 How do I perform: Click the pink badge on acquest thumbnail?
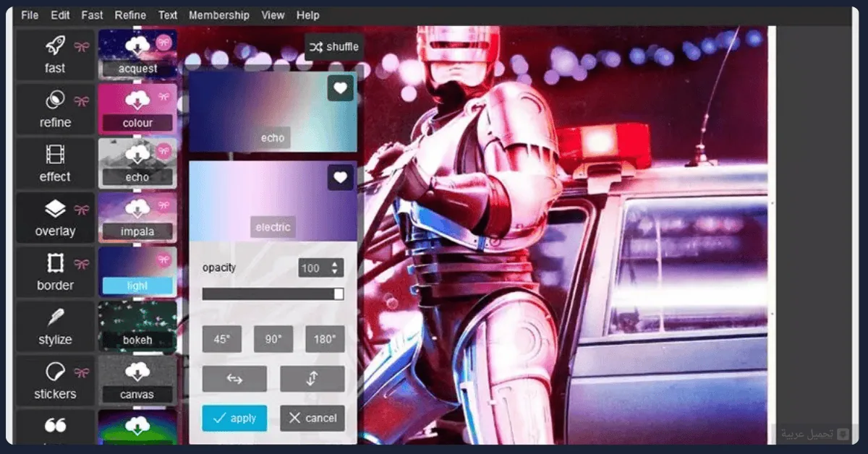[x=165, y=42]
